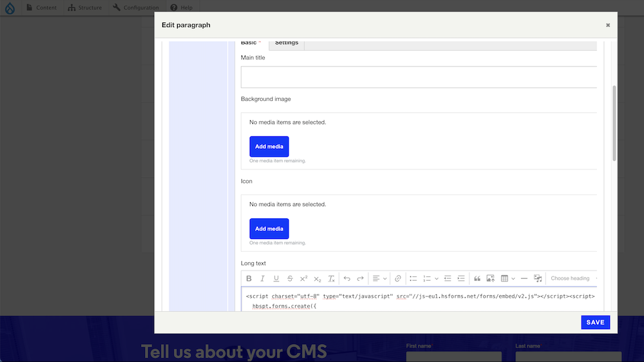Insert a link

point(397,278)
